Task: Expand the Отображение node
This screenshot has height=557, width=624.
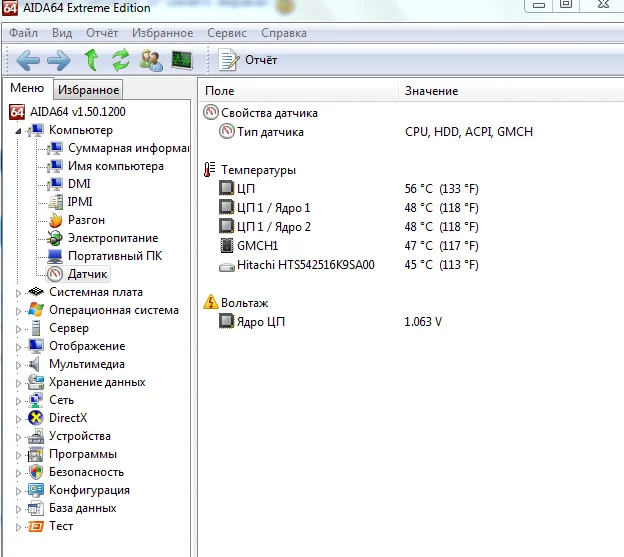Action: coord(18,347)
